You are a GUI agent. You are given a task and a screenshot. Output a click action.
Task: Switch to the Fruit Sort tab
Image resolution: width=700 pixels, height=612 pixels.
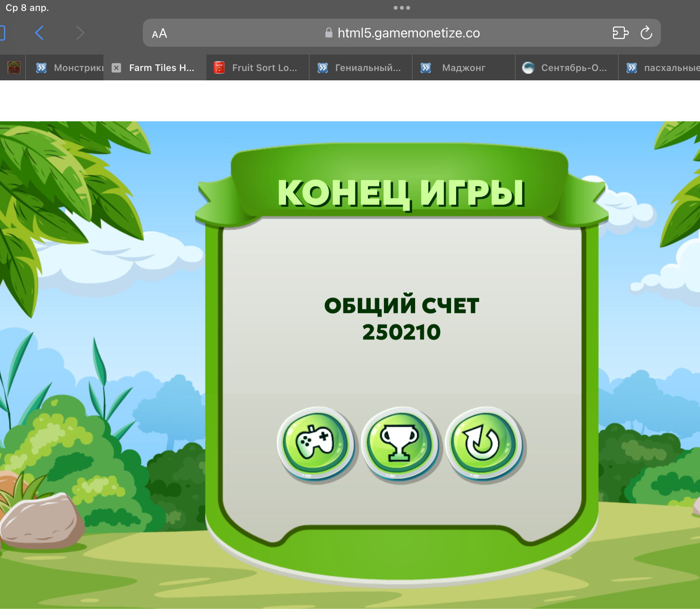[258, 68]
